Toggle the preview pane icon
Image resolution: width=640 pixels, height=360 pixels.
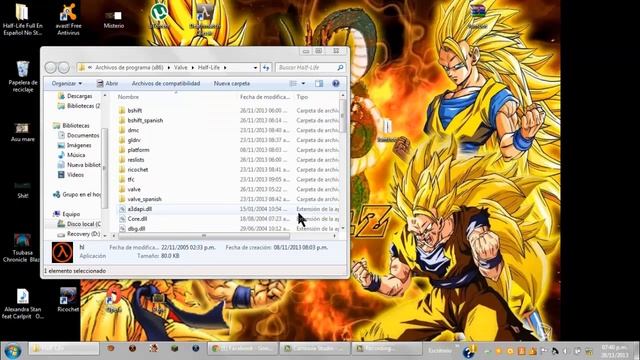coord(319,83)
